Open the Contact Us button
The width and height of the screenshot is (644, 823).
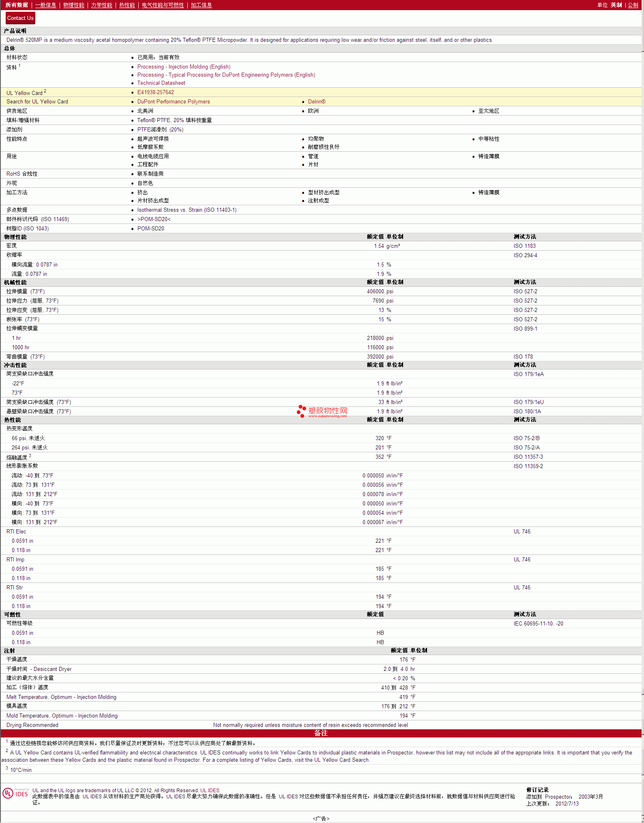pyautogui.click(x=20, y=18)
